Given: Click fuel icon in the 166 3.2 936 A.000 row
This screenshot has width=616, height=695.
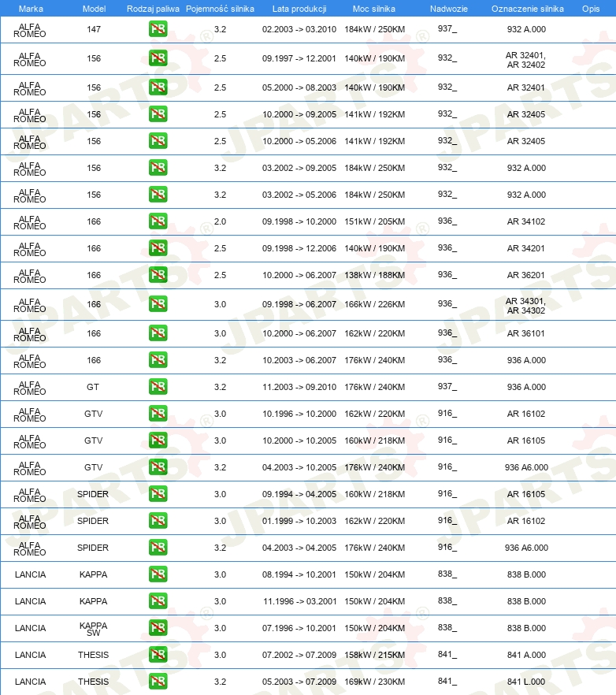Looking at the screenshot, I should click(x=158, y=360).
